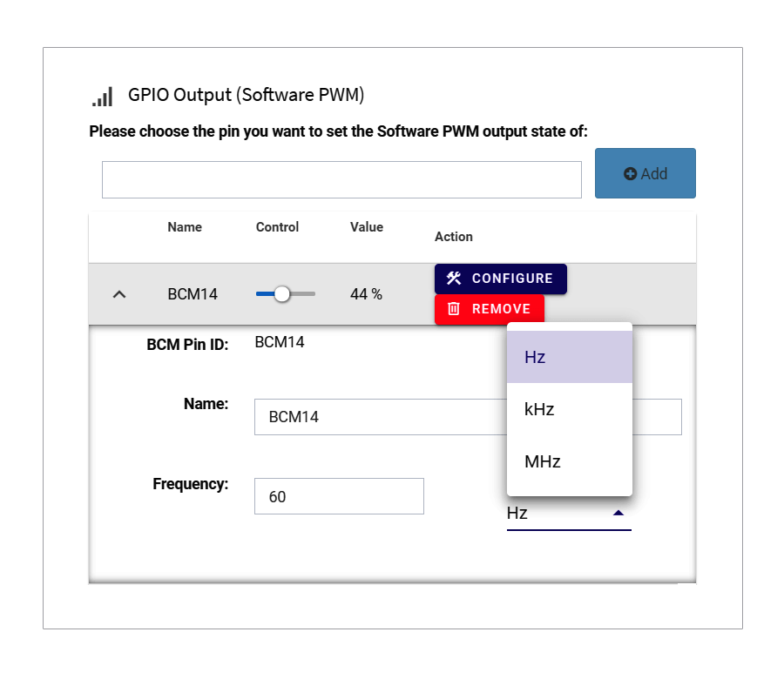Click the Control column header
The width and height of the screenshot is (784, 679).
(x=277, y=227)
